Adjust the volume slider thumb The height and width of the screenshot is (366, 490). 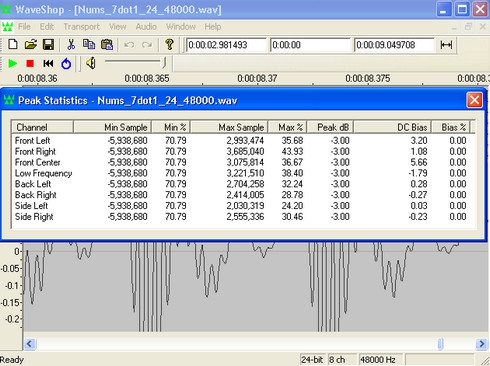coord(164,62)
